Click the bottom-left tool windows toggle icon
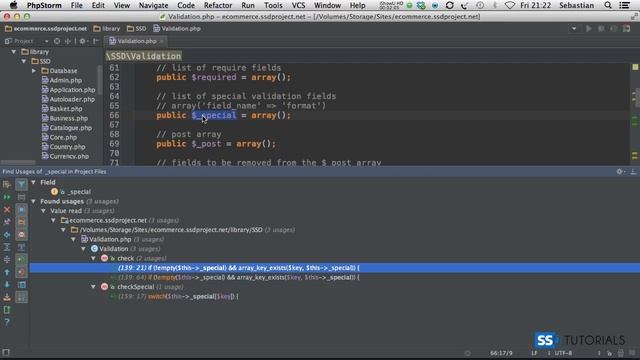 coord(6,353)
